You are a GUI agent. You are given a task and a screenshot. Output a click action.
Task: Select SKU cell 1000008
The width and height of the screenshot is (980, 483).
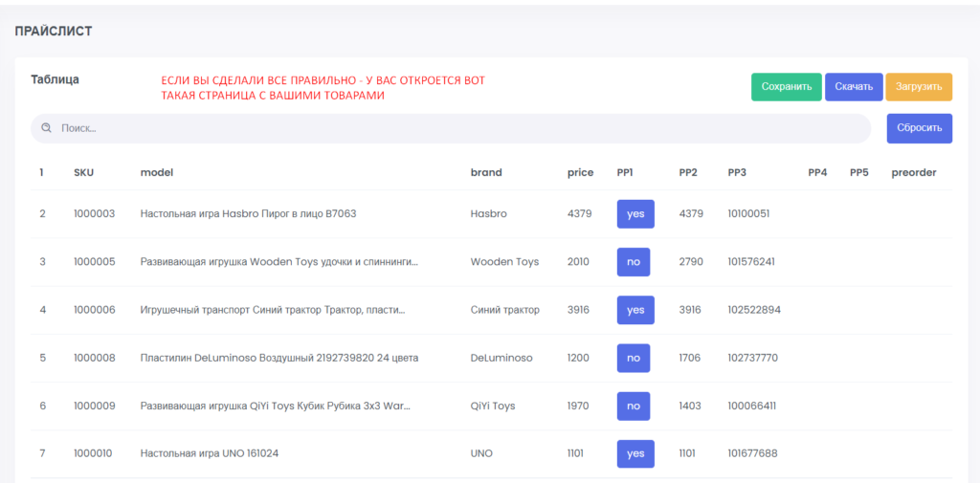(95, 358)
